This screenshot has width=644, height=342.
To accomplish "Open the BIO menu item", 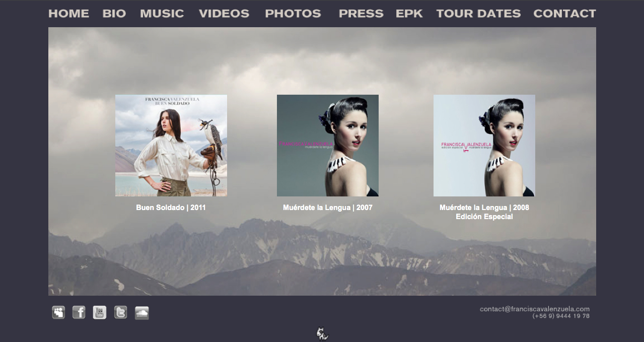I will [114, 14].
